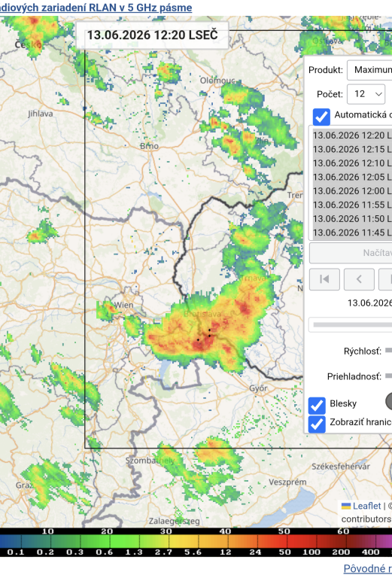Select the 13.06.2026 12:15 frame in list

[x=352, y=149]
